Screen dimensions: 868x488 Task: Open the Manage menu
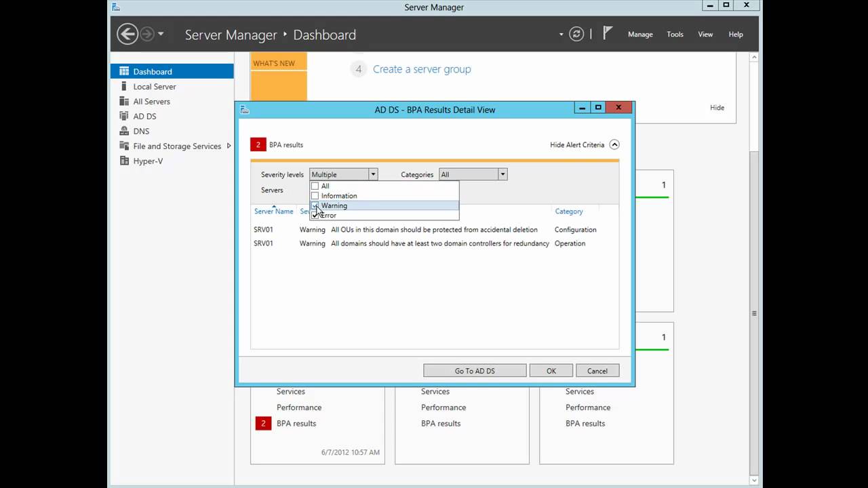point(640,35)
